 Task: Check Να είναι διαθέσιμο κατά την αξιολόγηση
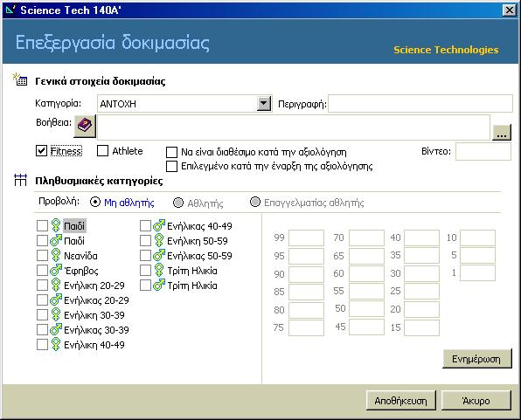171,153
